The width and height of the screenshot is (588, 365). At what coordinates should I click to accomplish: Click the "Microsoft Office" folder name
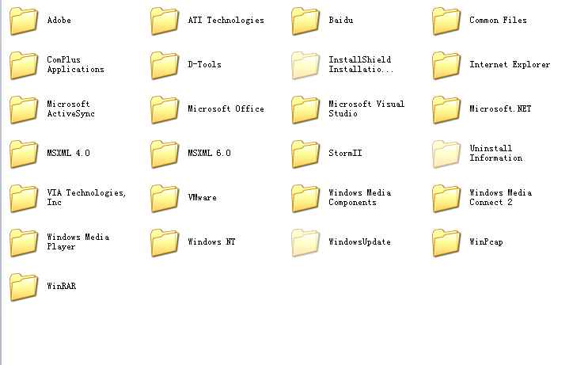(x=226, y=108)
